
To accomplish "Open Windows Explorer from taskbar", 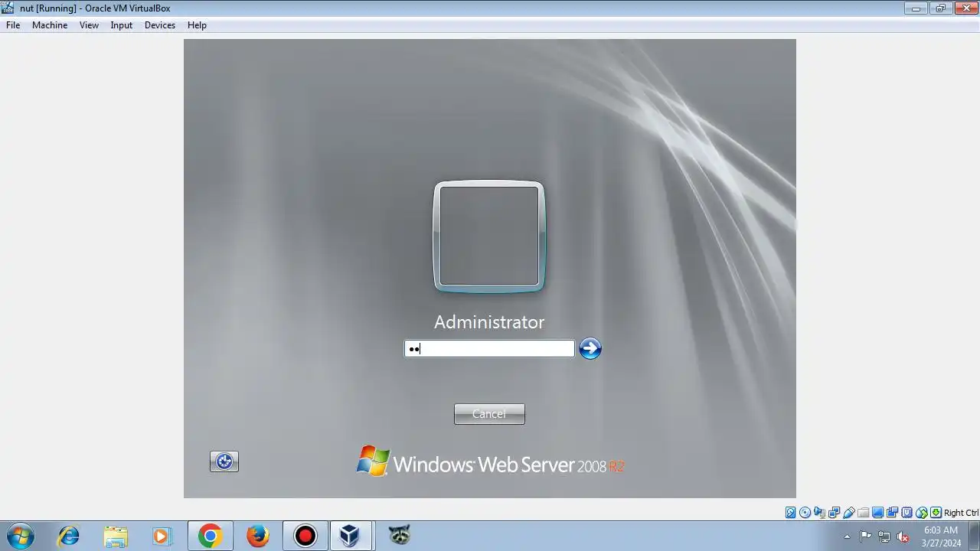I will coord(116,536).
